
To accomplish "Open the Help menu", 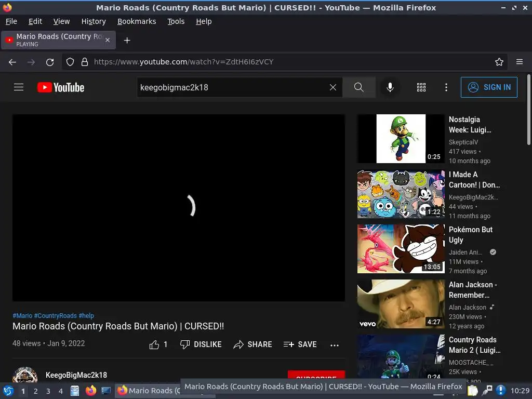I will tap(204, 21).
